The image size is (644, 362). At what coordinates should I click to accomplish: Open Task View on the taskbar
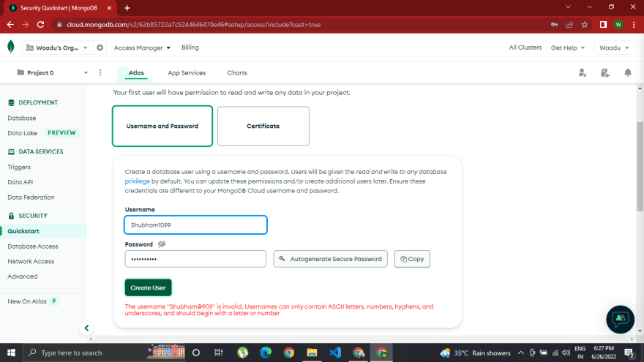click(219, 352)
